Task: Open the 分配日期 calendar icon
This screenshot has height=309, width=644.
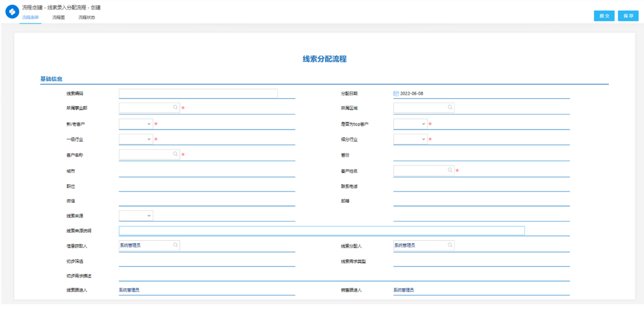Action: point(396,93)
